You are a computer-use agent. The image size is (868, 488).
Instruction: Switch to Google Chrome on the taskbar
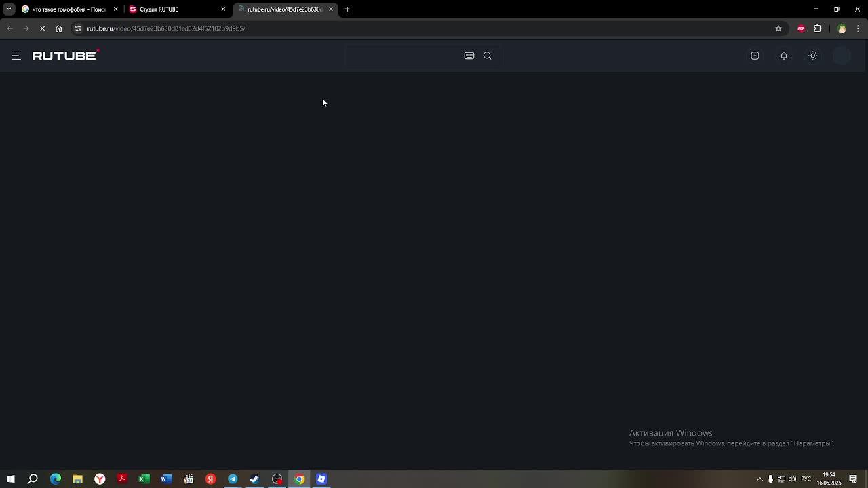[x=299, y=479]
